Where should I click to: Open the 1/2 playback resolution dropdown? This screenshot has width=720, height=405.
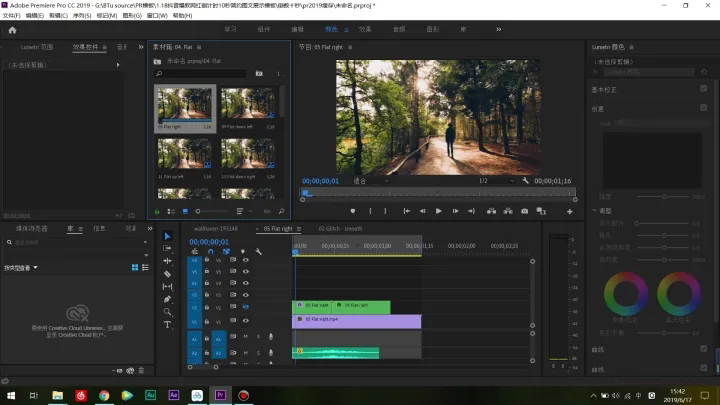[489, 181]
